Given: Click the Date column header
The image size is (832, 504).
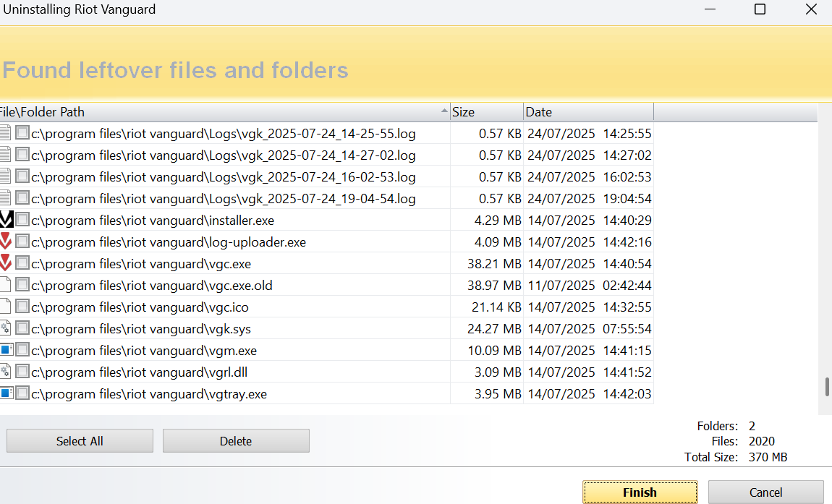Looking at the screenshot, I should point(588,112).
